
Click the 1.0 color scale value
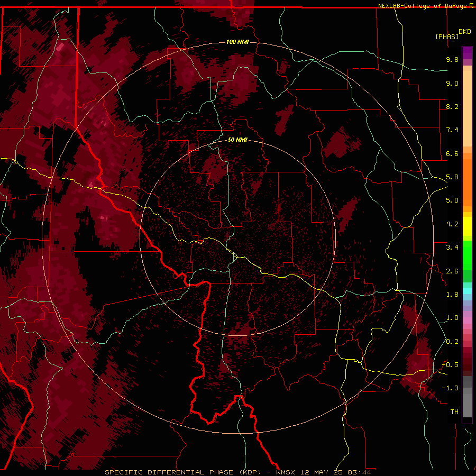[x=452, y=318]
